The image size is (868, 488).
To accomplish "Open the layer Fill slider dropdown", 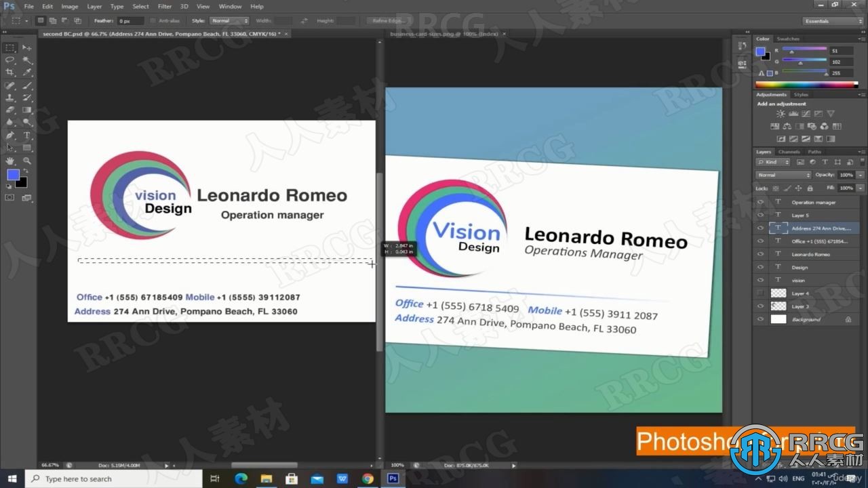I will (x=861, y=188).
